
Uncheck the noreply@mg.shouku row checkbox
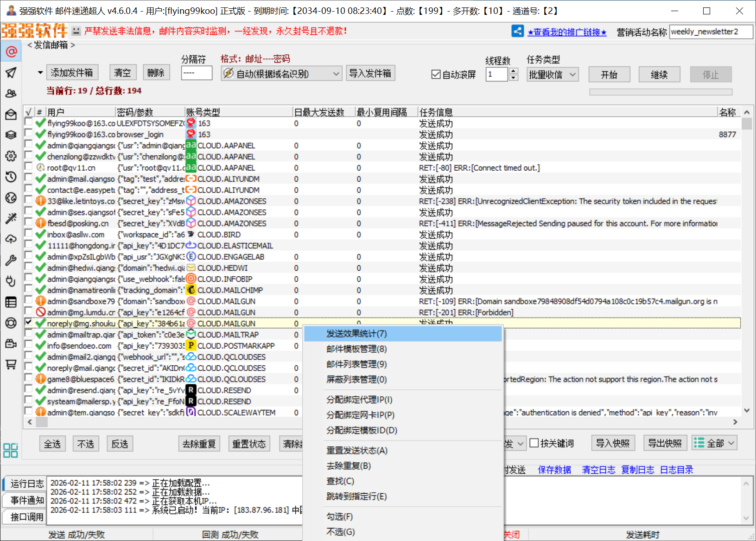[29, 323]
